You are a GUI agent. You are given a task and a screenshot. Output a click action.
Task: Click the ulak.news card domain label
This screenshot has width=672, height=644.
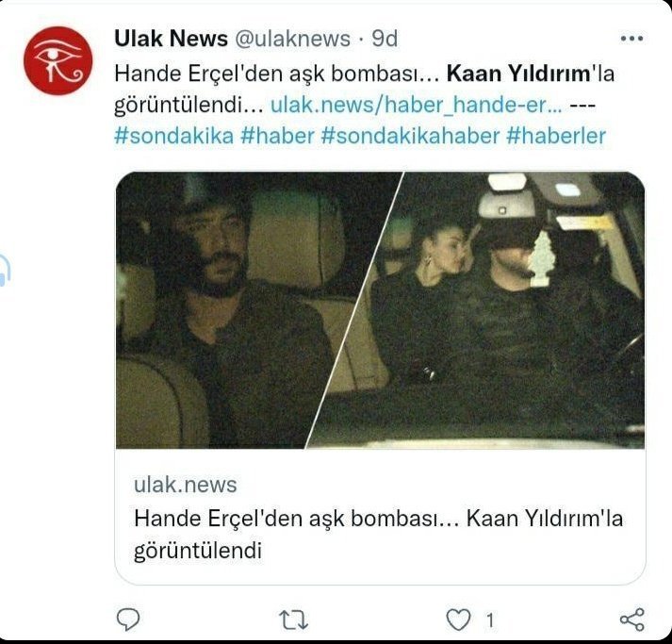185,485
